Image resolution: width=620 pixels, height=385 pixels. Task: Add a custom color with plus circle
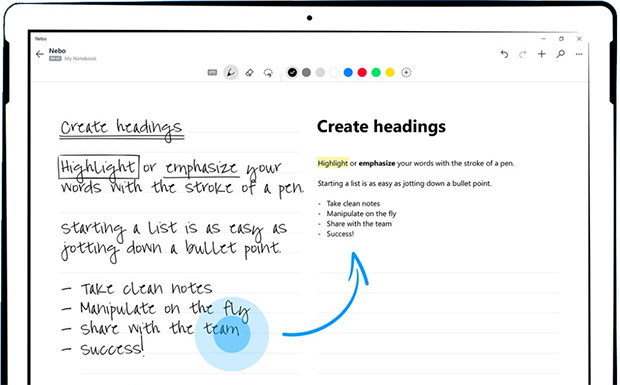(406, 72)
